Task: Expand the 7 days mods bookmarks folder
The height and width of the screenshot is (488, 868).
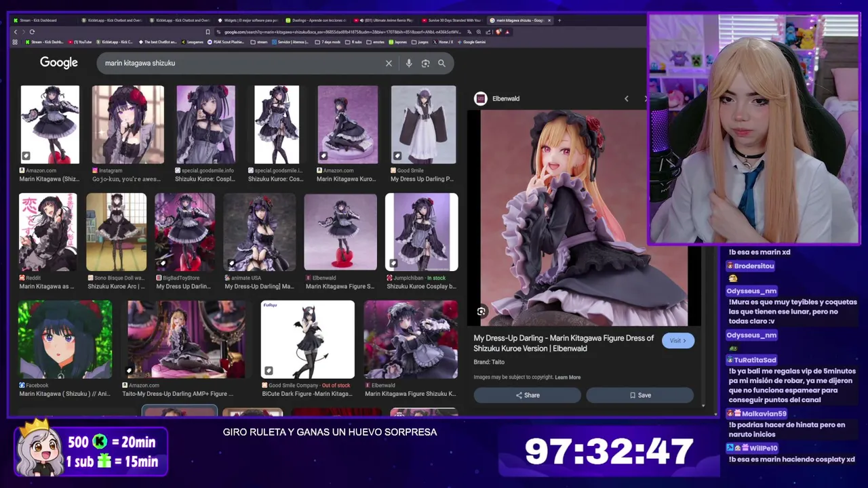Action: tap(328, 42)
